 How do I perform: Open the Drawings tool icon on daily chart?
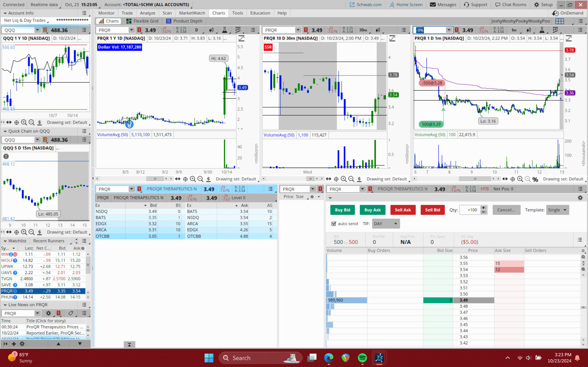click(x=238, y=30)
